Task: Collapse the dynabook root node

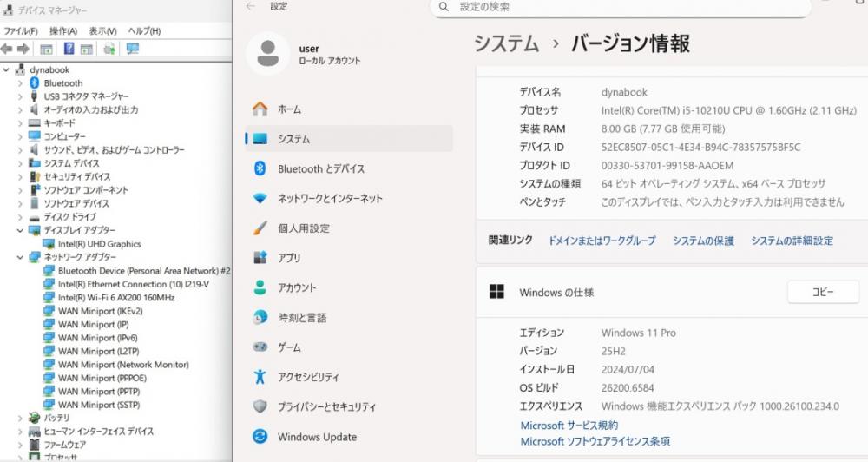Action: tap(6, 69)
